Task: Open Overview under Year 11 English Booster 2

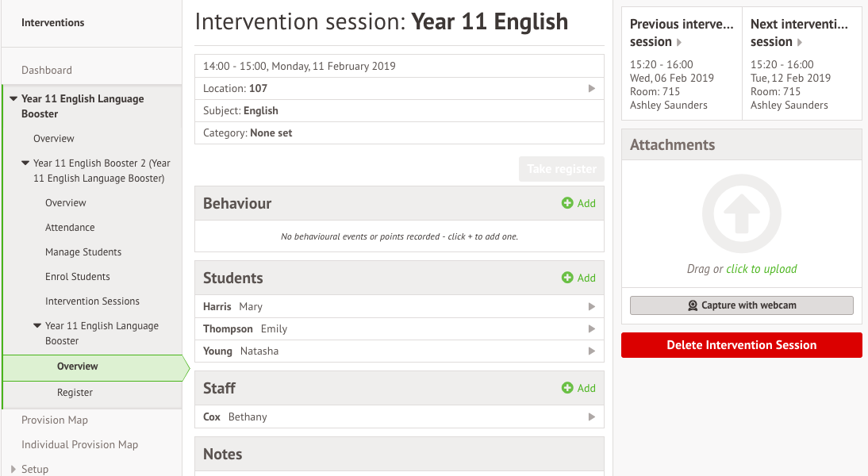Action: click(65, 202)
